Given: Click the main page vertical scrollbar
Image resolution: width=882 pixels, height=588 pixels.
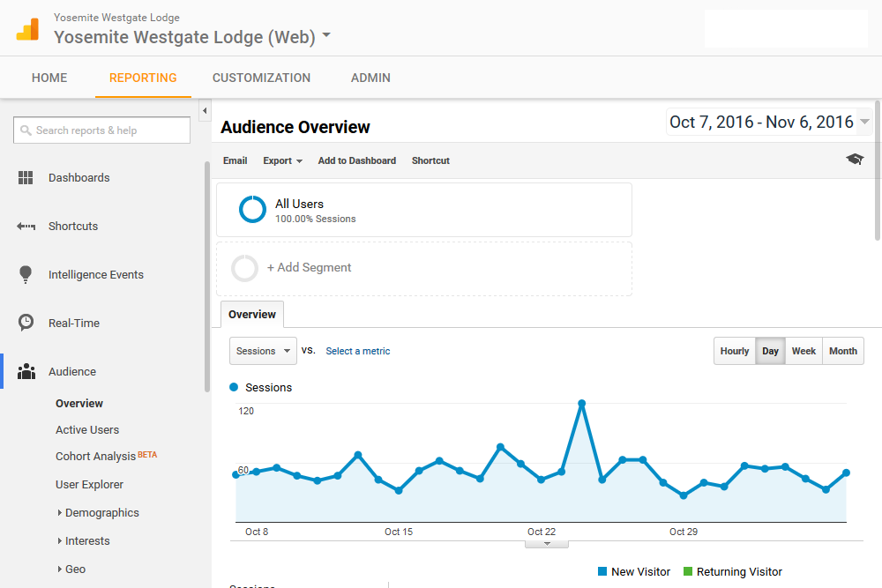Looking at the screenshot, I should pos(878,170).
